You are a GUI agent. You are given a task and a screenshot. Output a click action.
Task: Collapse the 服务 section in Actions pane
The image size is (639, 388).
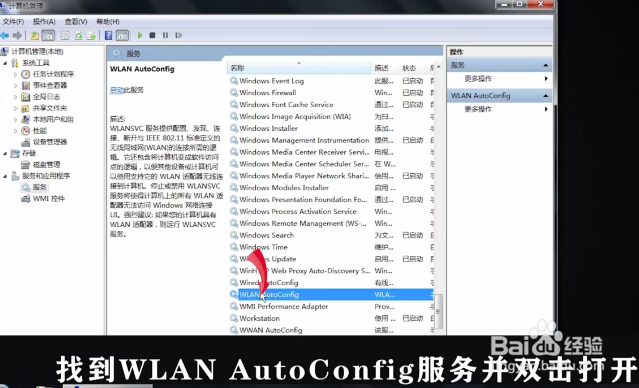tap(545, 65)
